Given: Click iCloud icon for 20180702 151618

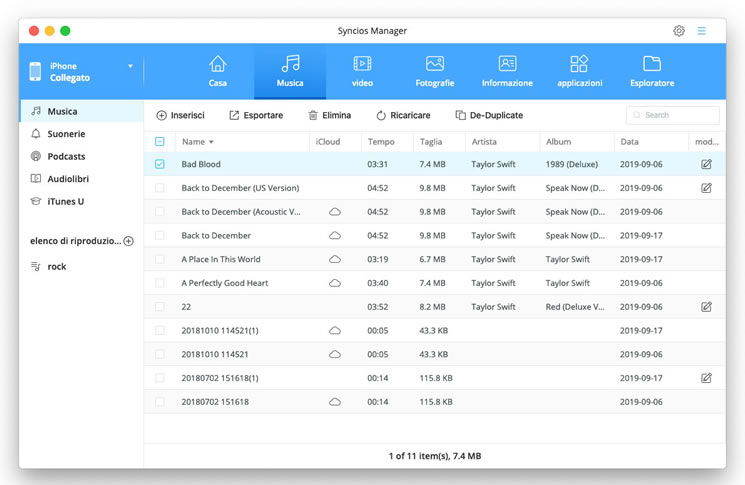Looking at the screenshot, I should [x=335, y=401].
